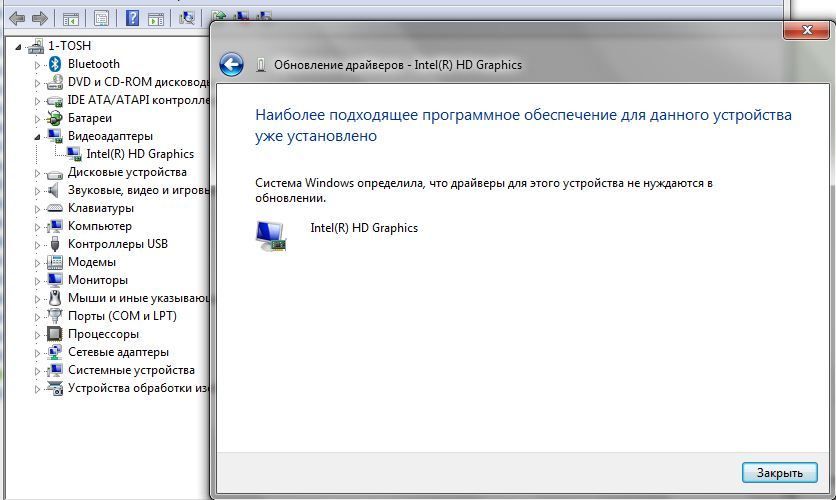The image size is (836, 500).
Task: Expand the Компьютер node
Action: (x=37, y=227)
